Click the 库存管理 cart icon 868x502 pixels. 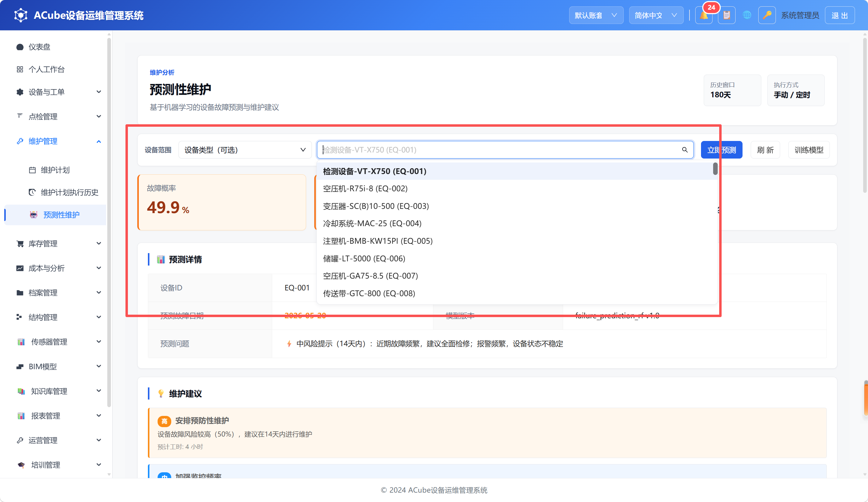coord(20,244)
